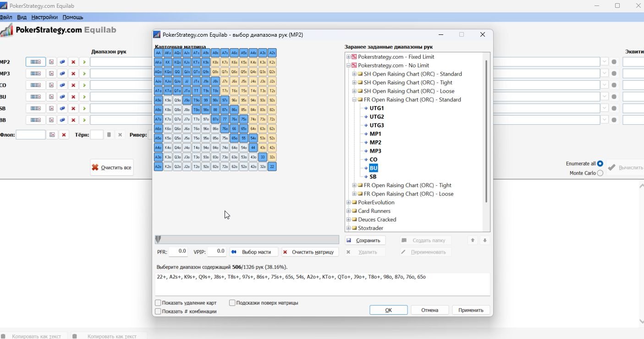Screen dimensions: 644x339
Task: Click the predefined ranges tree scrollbar
Action: point(486,131)
